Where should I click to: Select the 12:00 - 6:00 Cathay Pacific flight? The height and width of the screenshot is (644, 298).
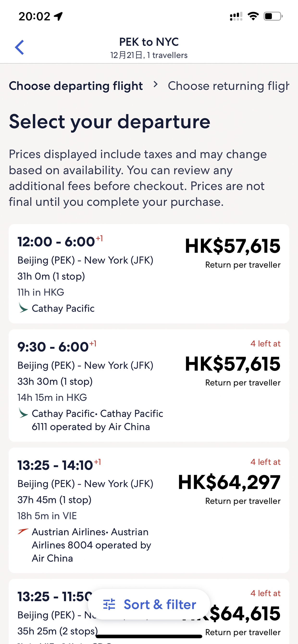(x=149, y=274)
